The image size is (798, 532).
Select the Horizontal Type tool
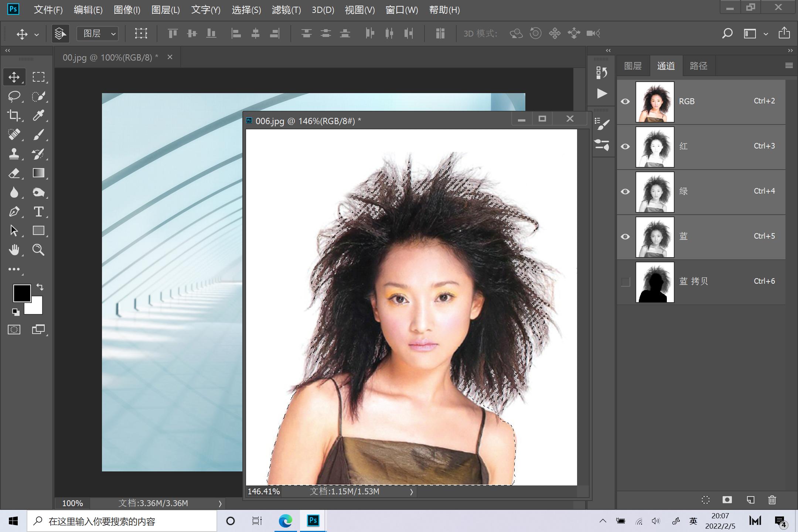[x=38, y=212]
